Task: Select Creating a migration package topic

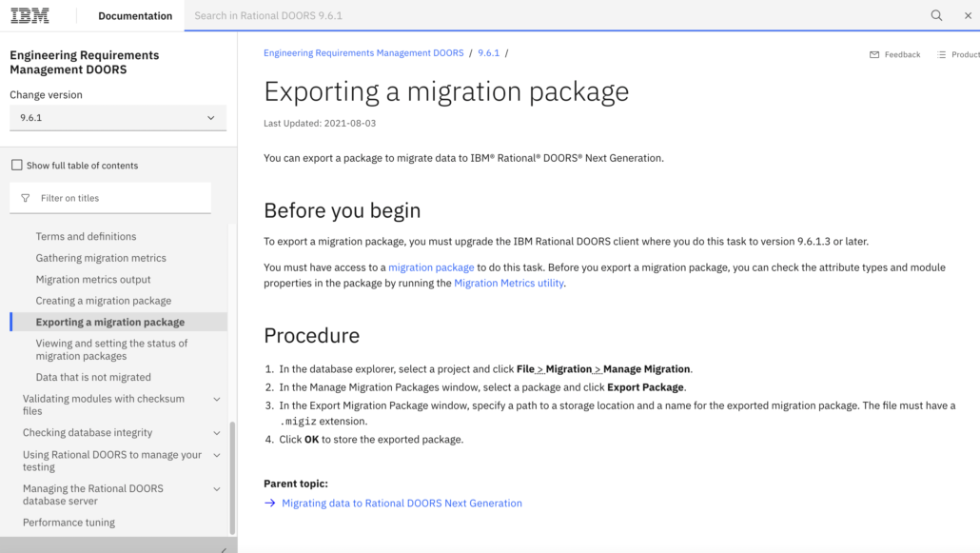Action: [x=104, y=301]
